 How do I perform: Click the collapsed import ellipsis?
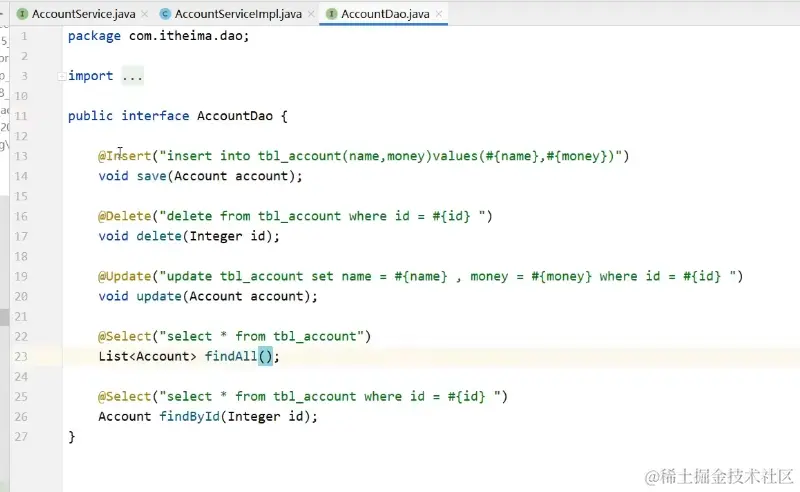tap(132, 76)
